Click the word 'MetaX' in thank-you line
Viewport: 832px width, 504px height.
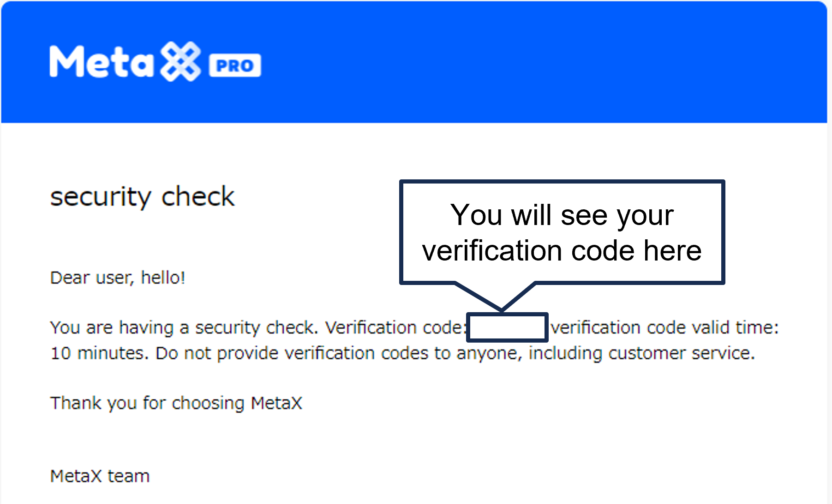[276, 403]
